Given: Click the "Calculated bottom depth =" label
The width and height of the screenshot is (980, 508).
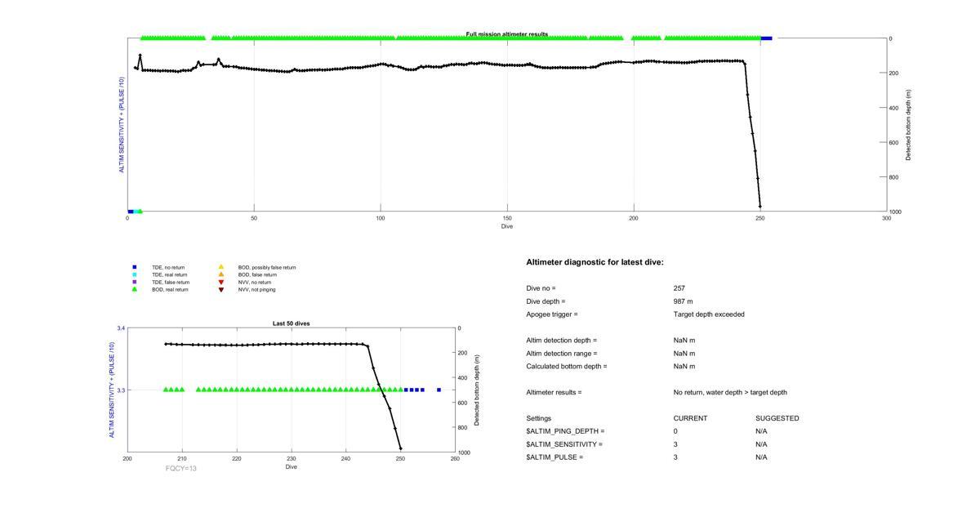Looking at the screenshot, I should pyautogui.click(x=567, y=367).
